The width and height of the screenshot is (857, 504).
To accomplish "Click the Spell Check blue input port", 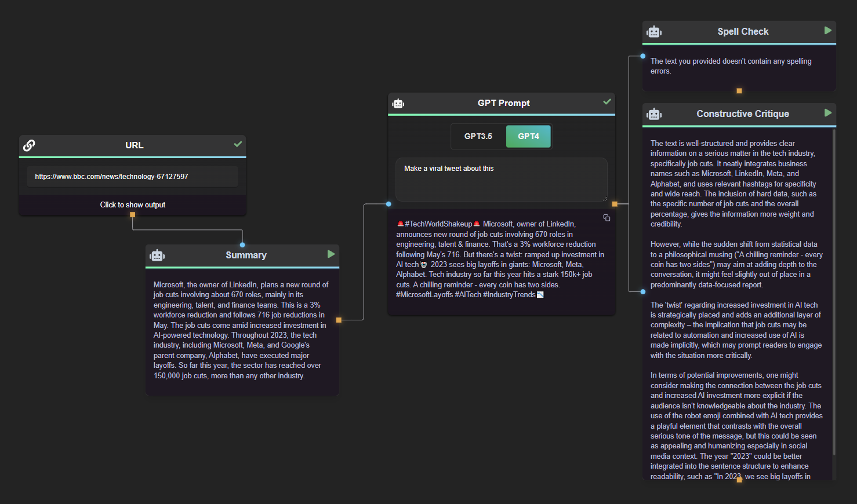I will [x=643, y=56].
